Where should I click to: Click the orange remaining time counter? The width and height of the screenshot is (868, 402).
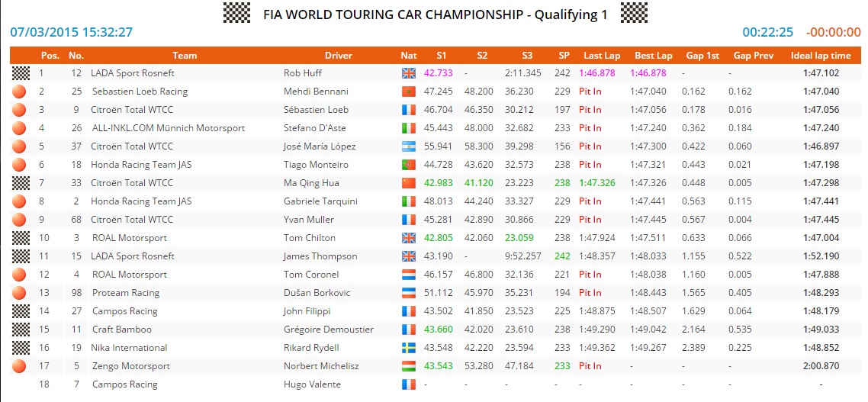(x=834, y=32)
